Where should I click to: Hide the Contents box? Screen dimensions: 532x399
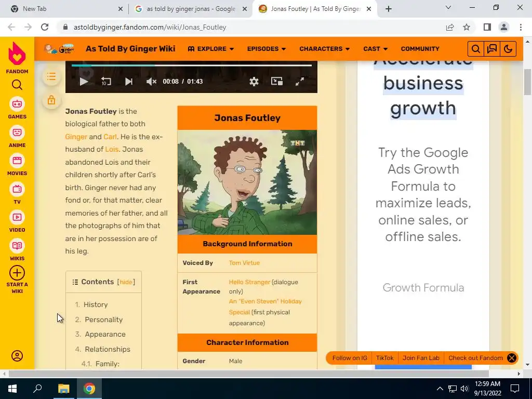coord(126,282)
